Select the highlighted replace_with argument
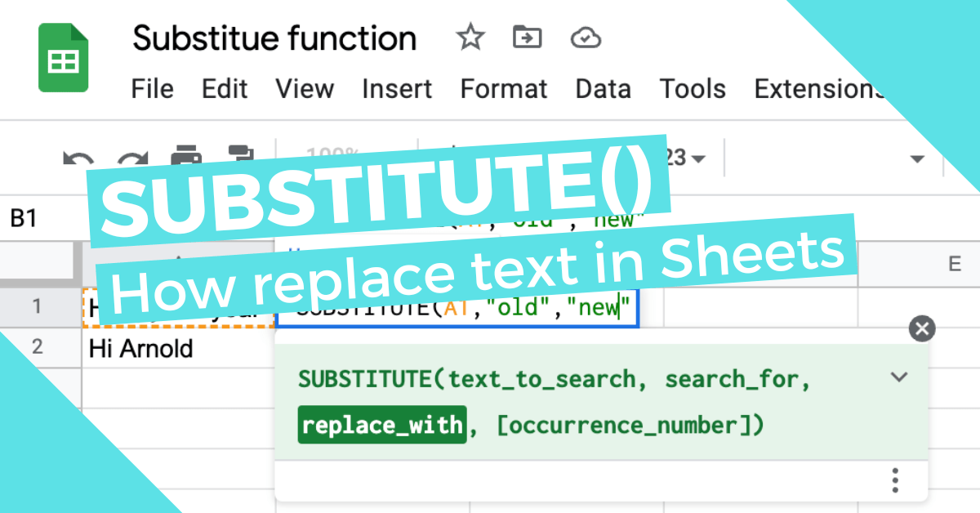 click(381, 425)
